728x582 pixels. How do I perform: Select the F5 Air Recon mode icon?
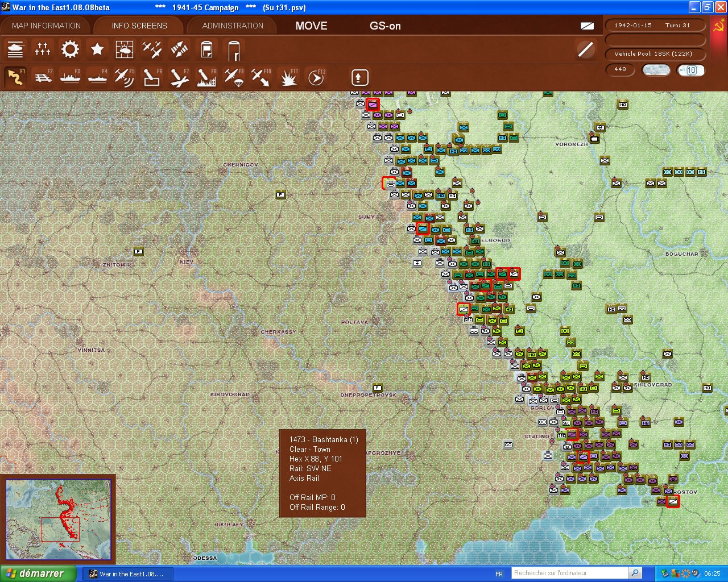pyautogui.click(x=125, y=77)
